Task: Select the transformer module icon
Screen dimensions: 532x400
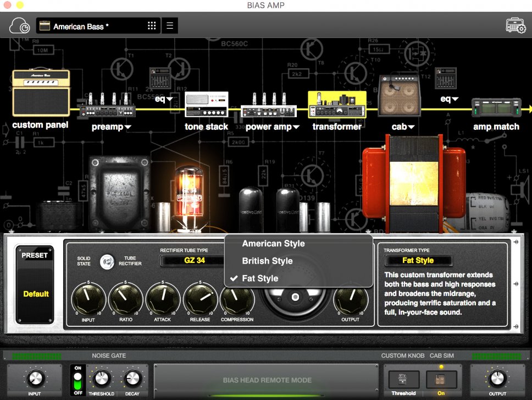Action: [337, 105]
